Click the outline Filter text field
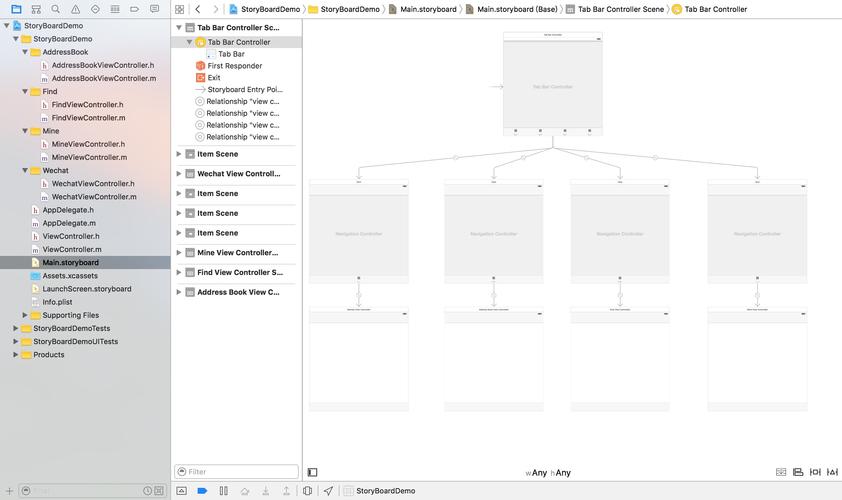Screen dimensions: 842x500 coord(236,472)
